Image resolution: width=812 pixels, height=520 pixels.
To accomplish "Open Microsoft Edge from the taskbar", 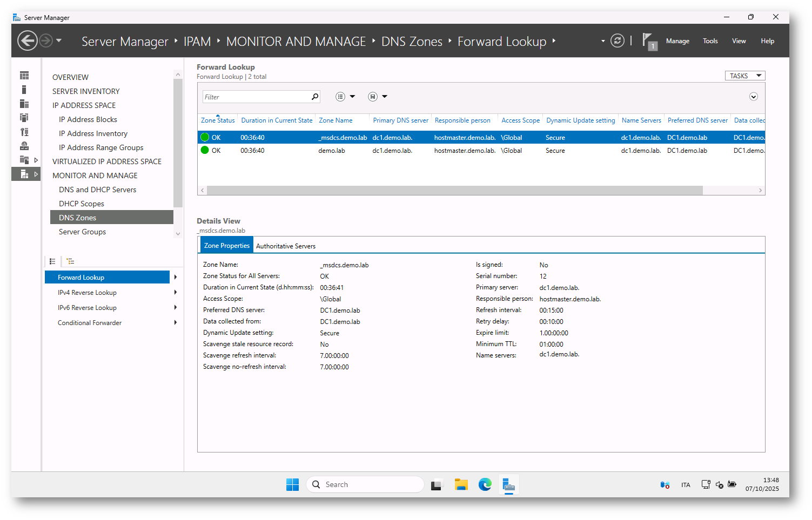I will pos(485,485).
